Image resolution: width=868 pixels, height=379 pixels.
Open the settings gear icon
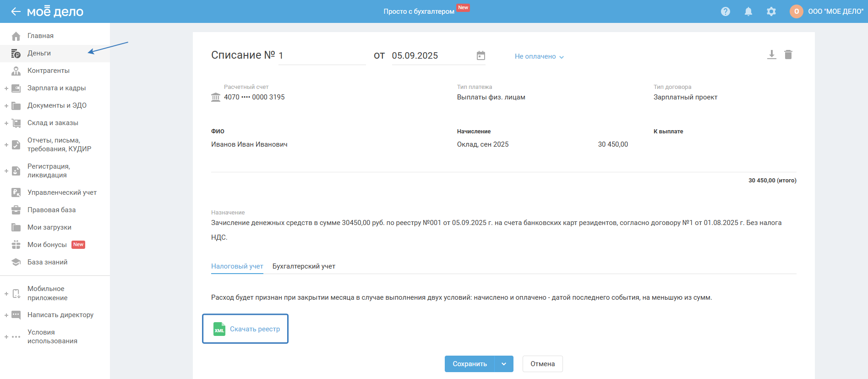coord(771,11)
